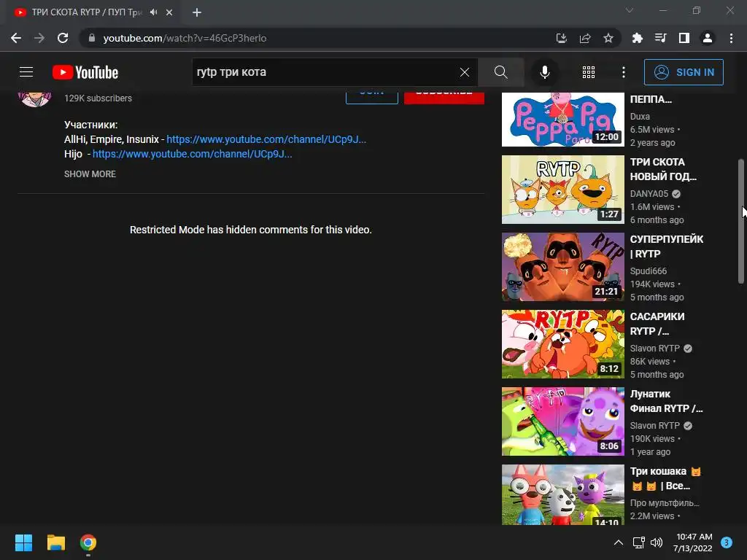Go to YouTube home via logo
747x560 pixels.
85,72
